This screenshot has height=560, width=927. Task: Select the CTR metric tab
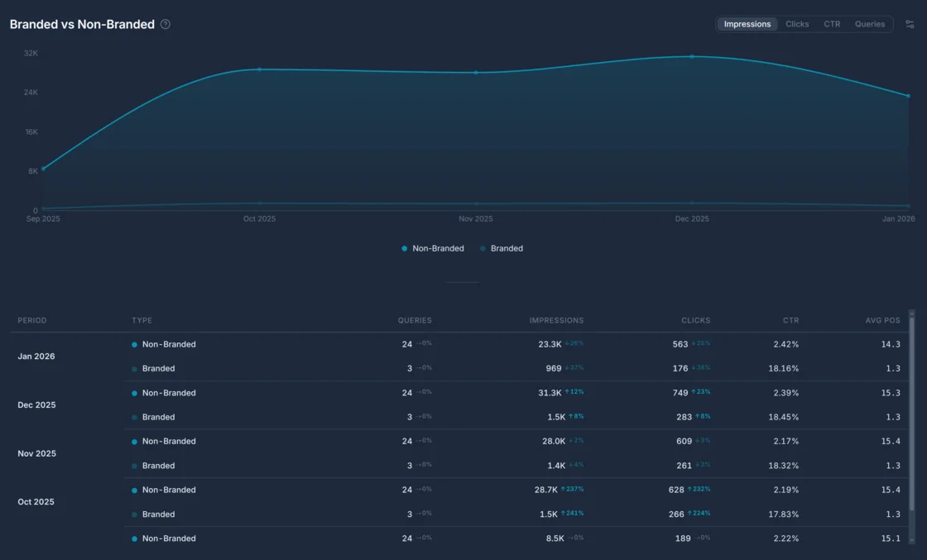(x=832, y=24)
